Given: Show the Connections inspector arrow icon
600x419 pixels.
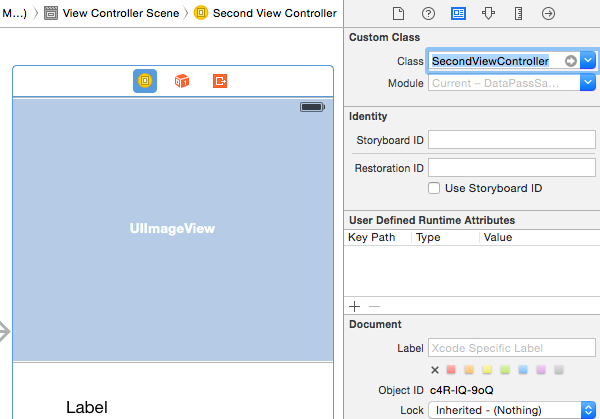Looking at the screenshot, I should (x=548, y=14).
